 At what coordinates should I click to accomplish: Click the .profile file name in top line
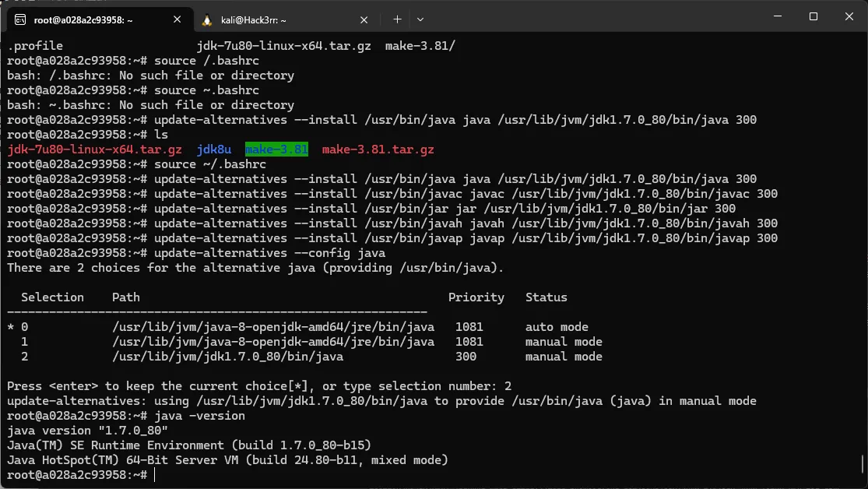35,46
